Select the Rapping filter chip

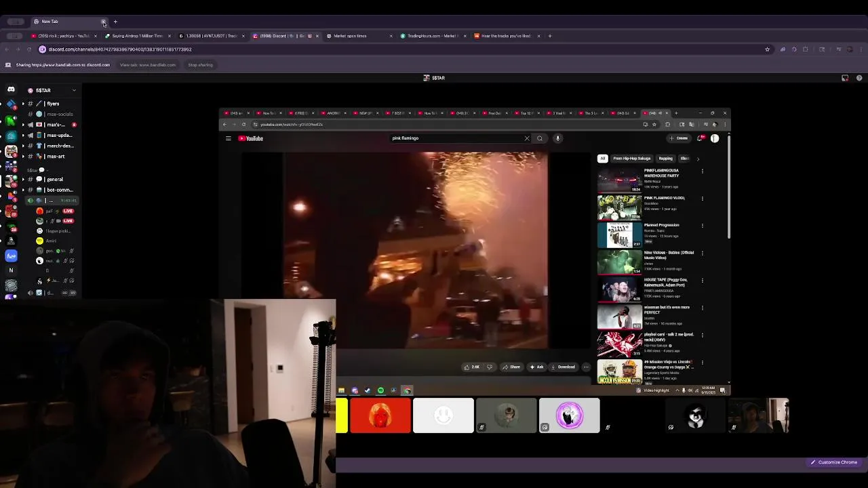(x=665, y=159)
